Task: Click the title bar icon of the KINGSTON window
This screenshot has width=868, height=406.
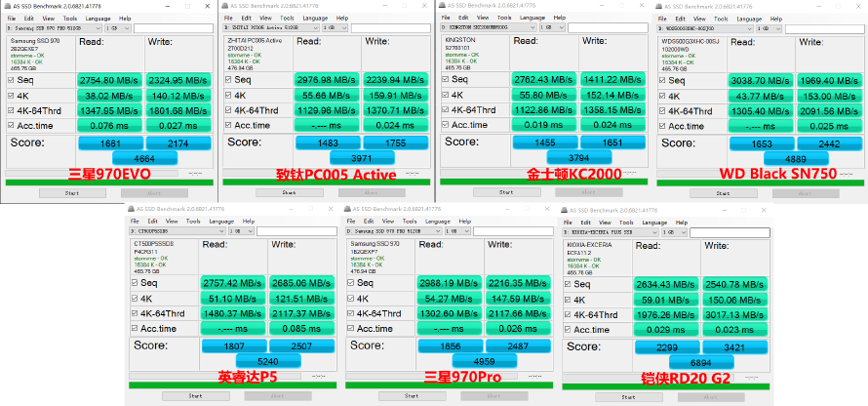Action: coord(443,6)
